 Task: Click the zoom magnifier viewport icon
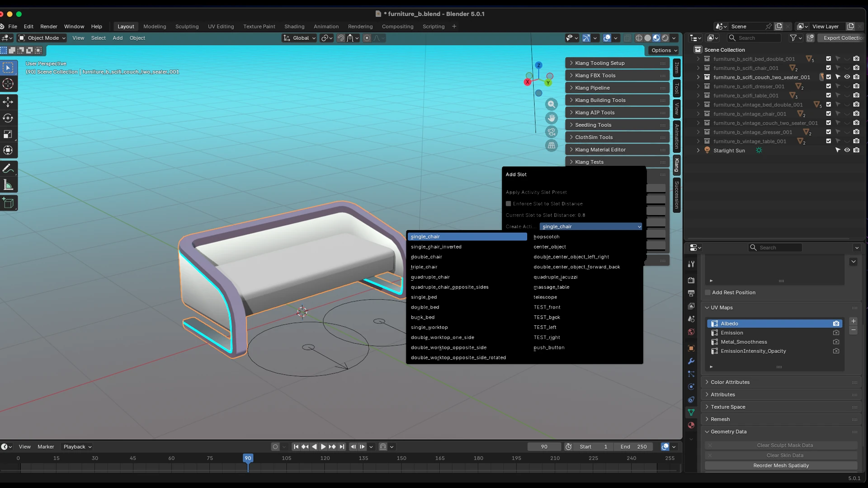[551, 104]
